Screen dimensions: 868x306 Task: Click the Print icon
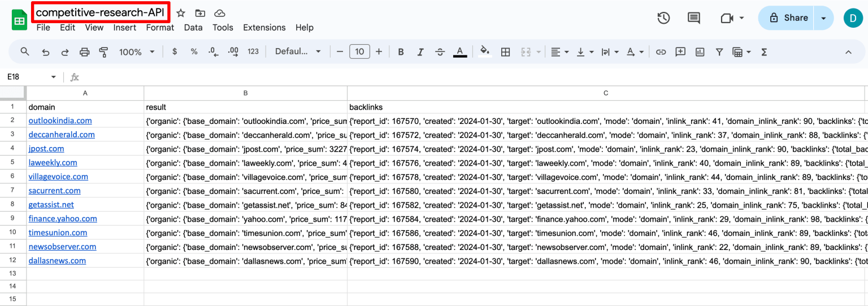click(84, 52)
